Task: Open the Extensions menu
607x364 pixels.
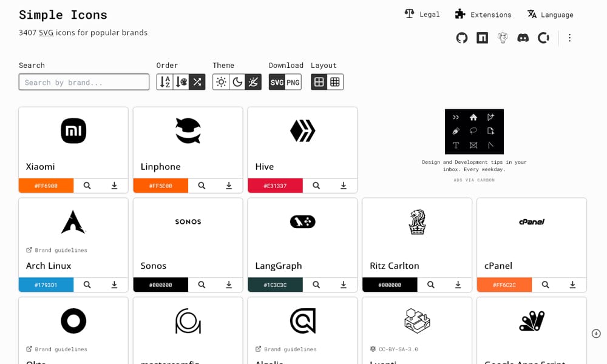Action: pyautogui.click(x=483, y=15)
